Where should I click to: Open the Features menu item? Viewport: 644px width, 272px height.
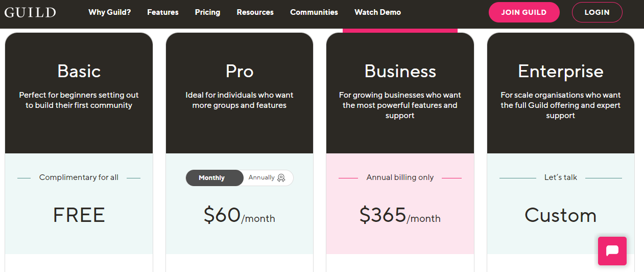[x=163, y=12]
